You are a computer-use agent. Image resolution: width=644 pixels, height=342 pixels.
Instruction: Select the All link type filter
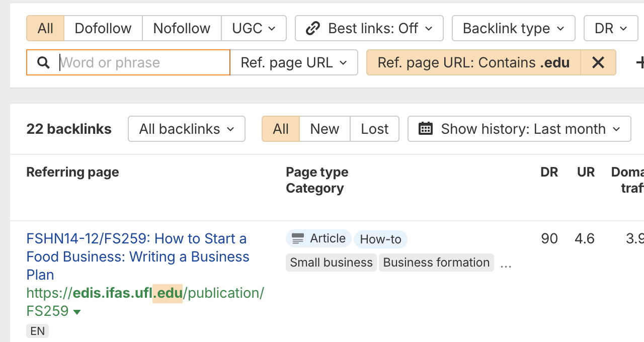pos(45,28)
